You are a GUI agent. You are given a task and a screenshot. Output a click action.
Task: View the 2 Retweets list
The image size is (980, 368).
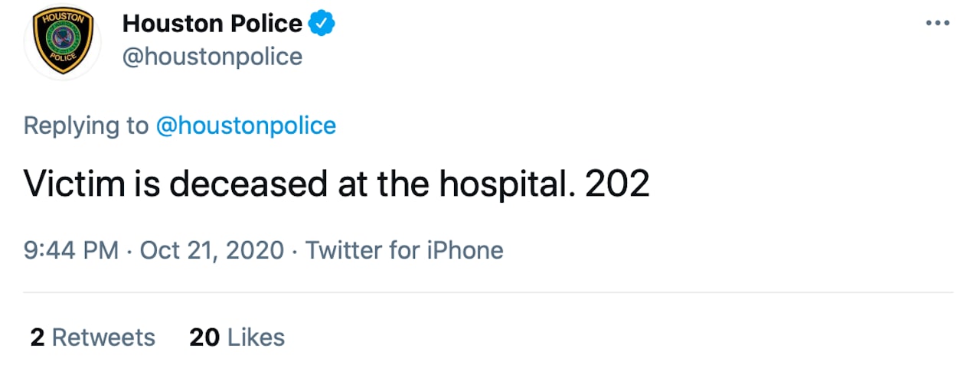tap(93, 337)
